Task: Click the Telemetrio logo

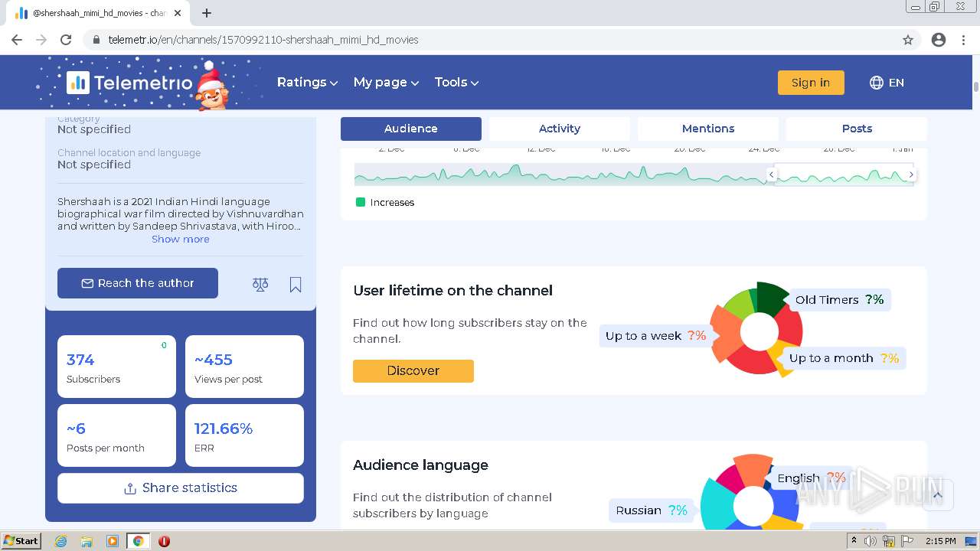Action: tap(129, 83)
